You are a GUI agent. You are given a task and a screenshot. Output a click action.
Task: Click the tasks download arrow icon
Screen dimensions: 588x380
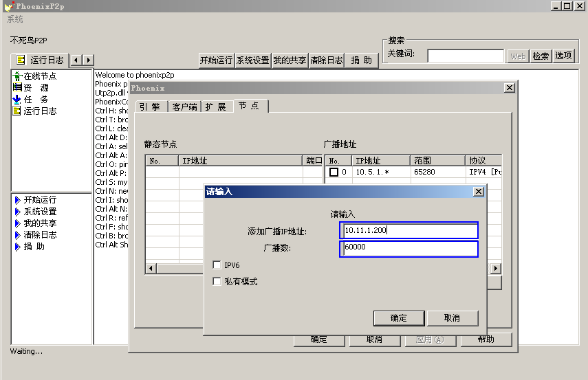(x=17, y=100)
